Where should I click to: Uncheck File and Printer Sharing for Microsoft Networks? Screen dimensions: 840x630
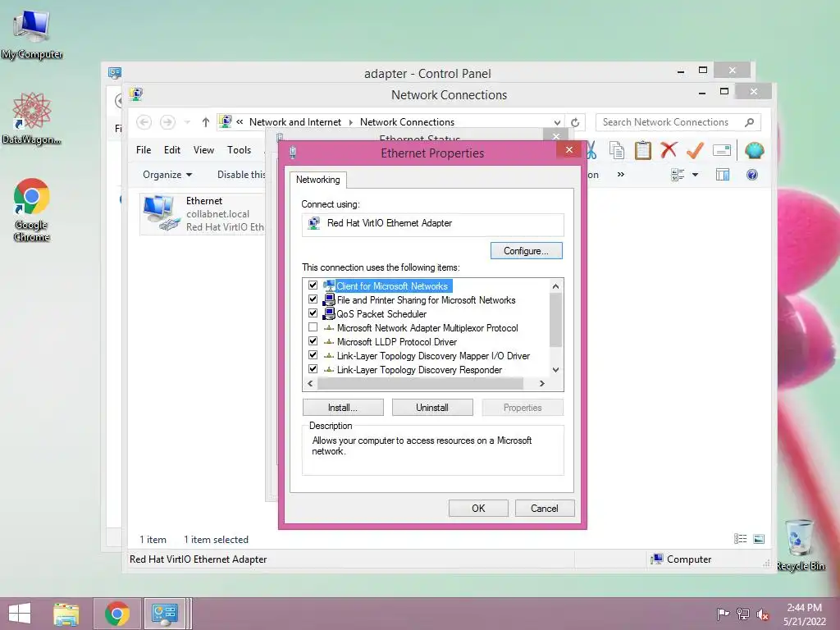click(313, 299)
